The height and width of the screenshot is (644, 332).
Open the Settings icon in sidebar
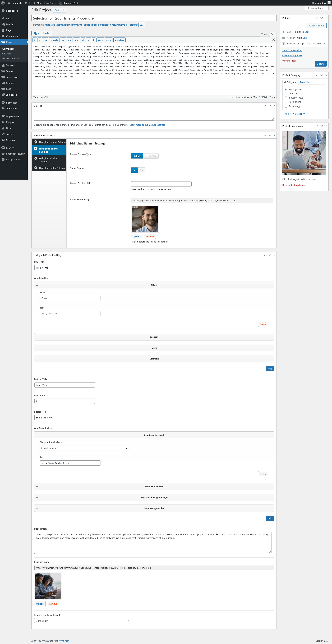click(3, 140)
